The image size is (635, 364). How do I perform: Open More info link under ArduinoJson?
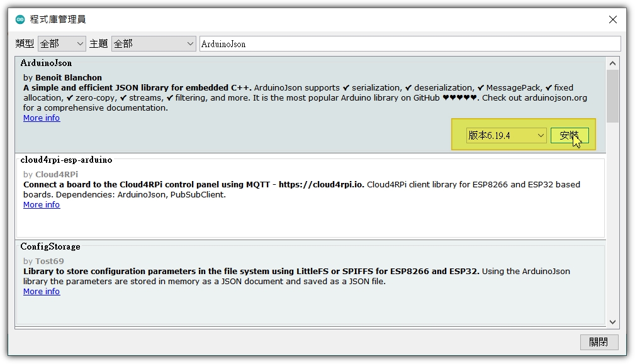[42, 118]
